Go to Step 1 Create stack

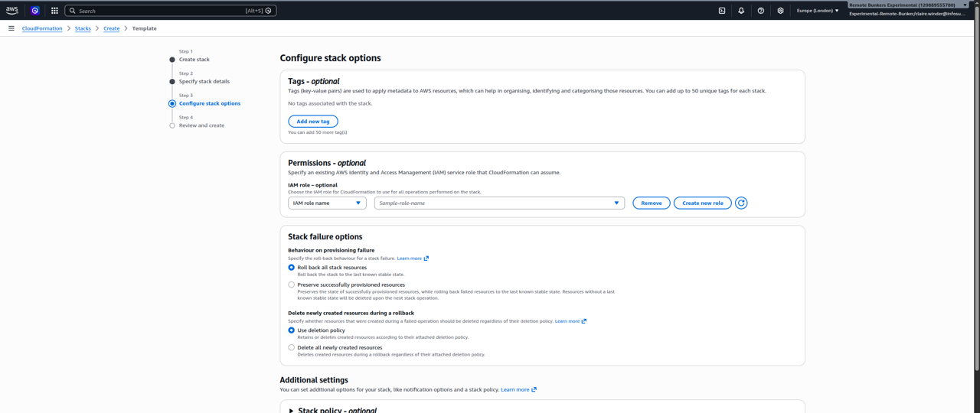pos(194,59)
